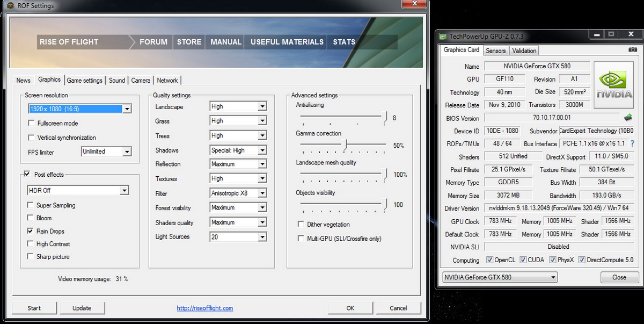The height and width of the screenshot is (324, 644).
Task: Uncheck OpenCL in GPU-Z Computing row
Action: pyautogui.click(x=489, y=260)
